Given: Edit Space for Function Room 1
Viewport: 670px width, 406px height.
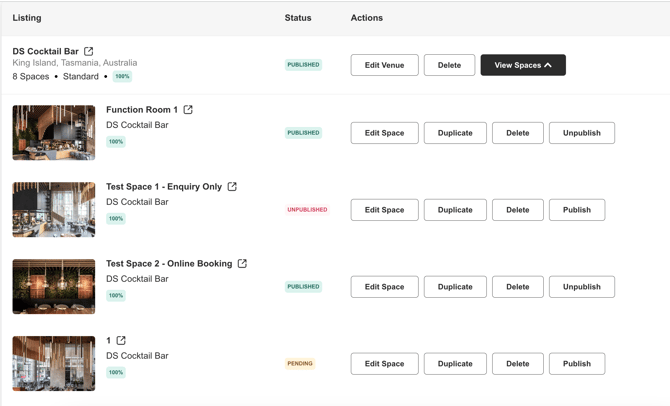Looking at the screenshot, I should 384,133.
